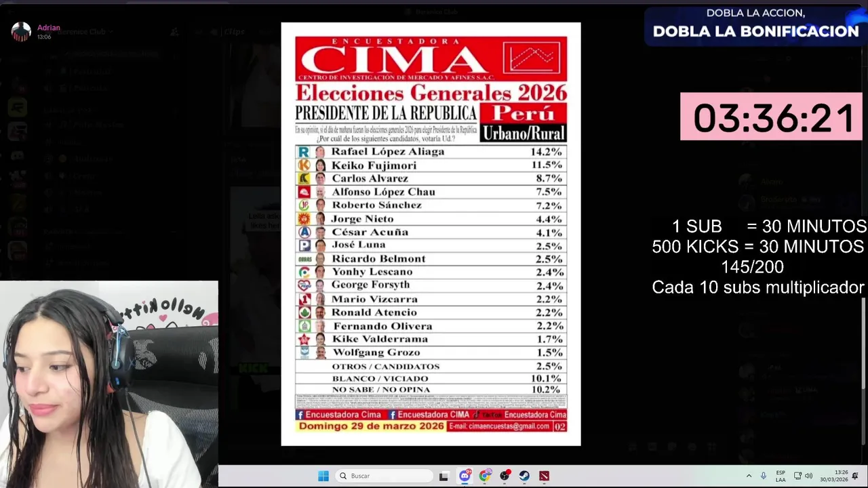The image size is (868, 488).
Task: Show hidden system tray icons
Action: coord(749,476)
